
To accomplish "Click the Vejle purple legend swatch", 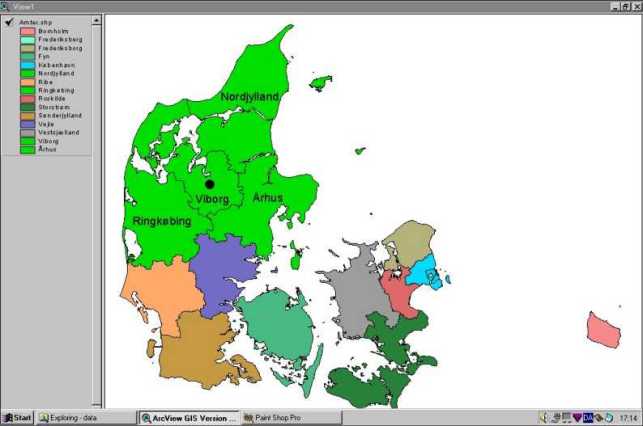I will pyautogui.click(x=27, y=124).
